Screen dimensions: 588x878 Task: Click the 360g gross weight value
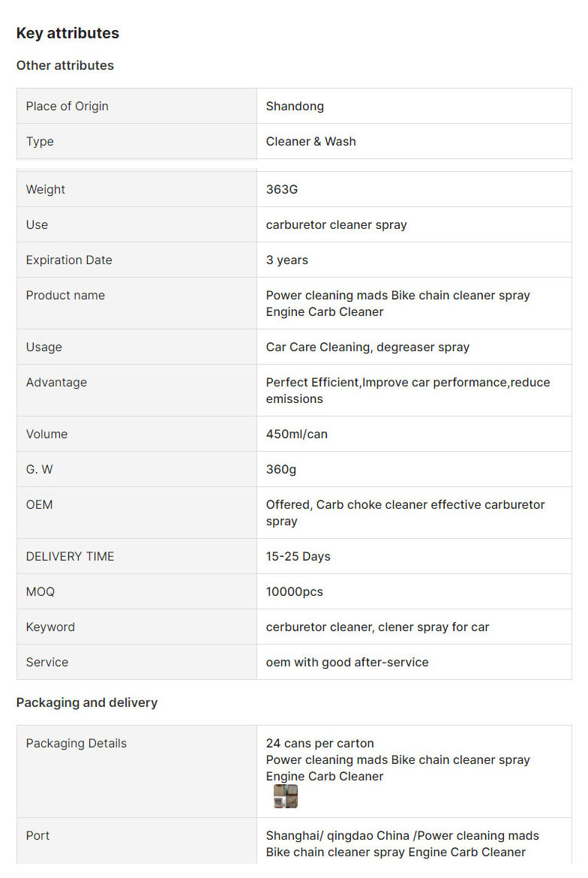click(x=280, y=470)
